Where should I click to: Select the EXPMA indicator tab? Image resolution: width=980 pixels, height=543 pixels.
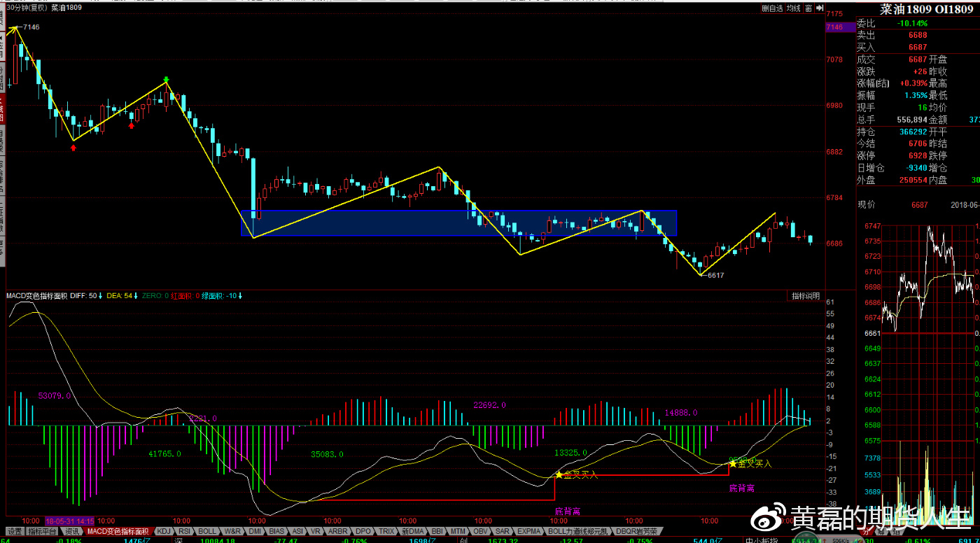pos(529,531)
